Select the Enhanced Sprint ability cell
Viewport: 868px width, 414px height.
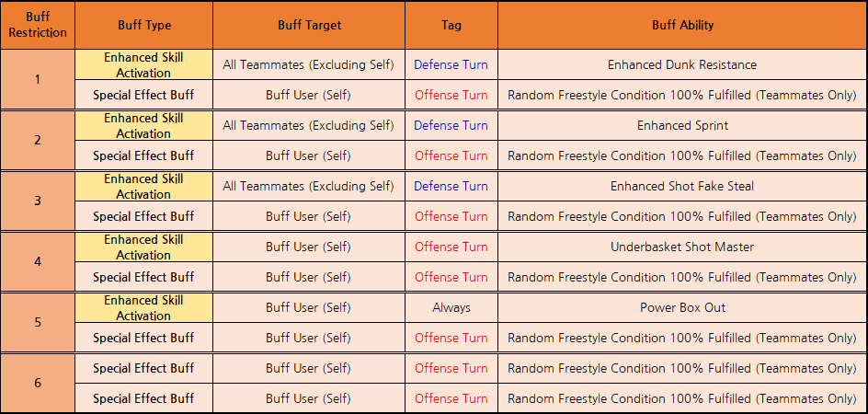point(682,126)
